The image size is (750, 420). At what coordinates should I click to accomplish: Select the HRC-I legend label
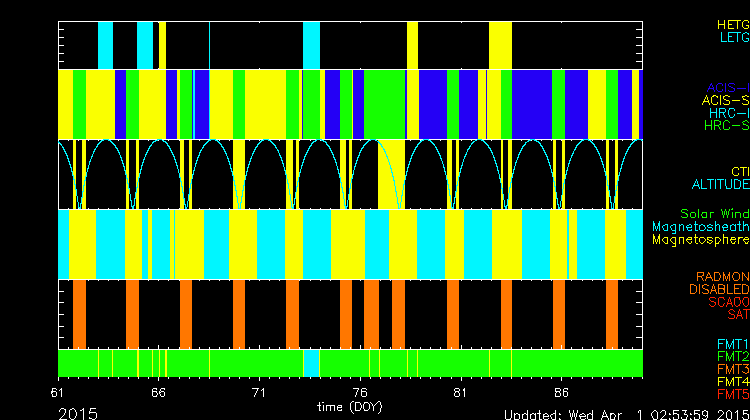(x=728, y=113)
